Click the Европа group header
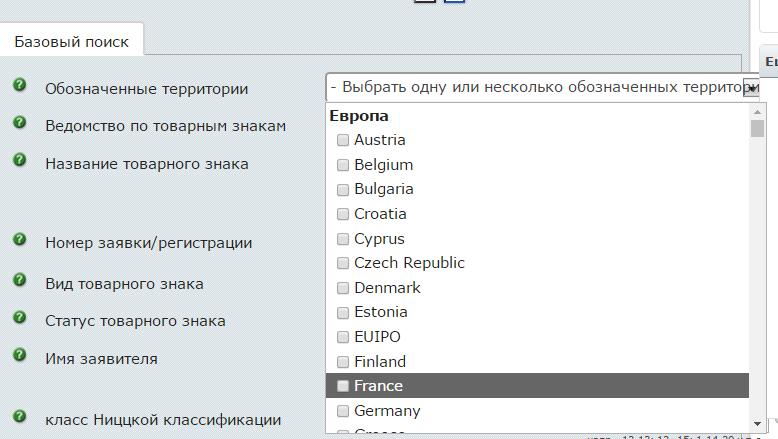Viewport: 778px width, 439px height. point(359,116)
